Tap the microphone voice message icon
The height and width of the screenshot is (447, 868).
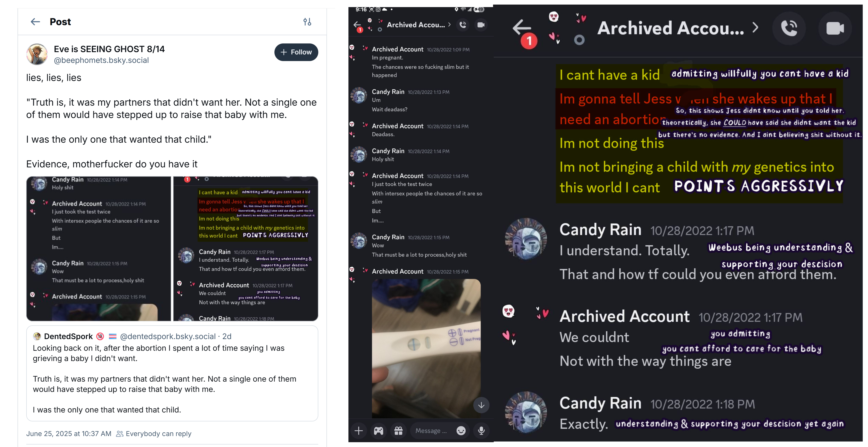tap(481, 431)
